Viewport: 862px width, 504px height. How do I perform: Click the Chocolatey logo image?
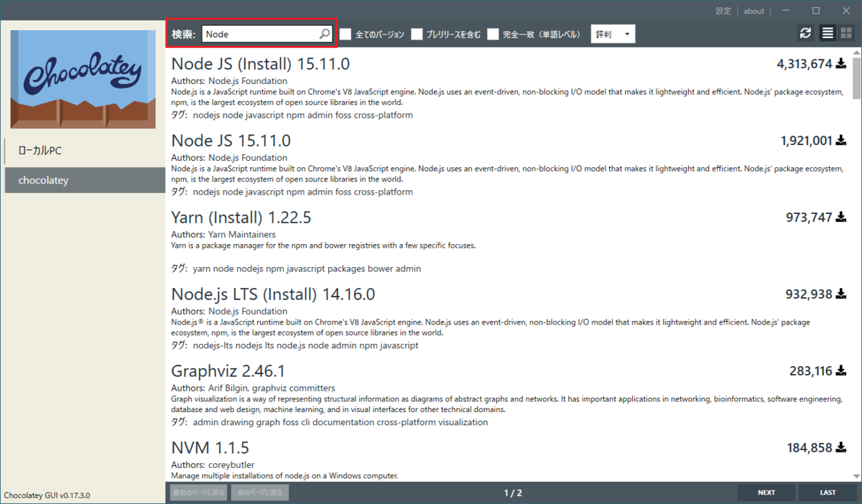[83, 79]
